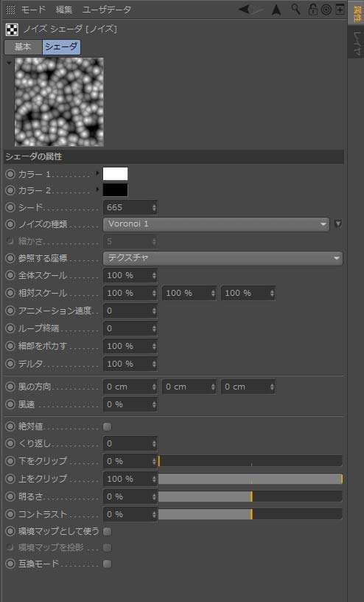The width and height of the screenshot is (364, 602).
Task: Click the back arrow navigation icon
Action: click(x=244, y=9)
